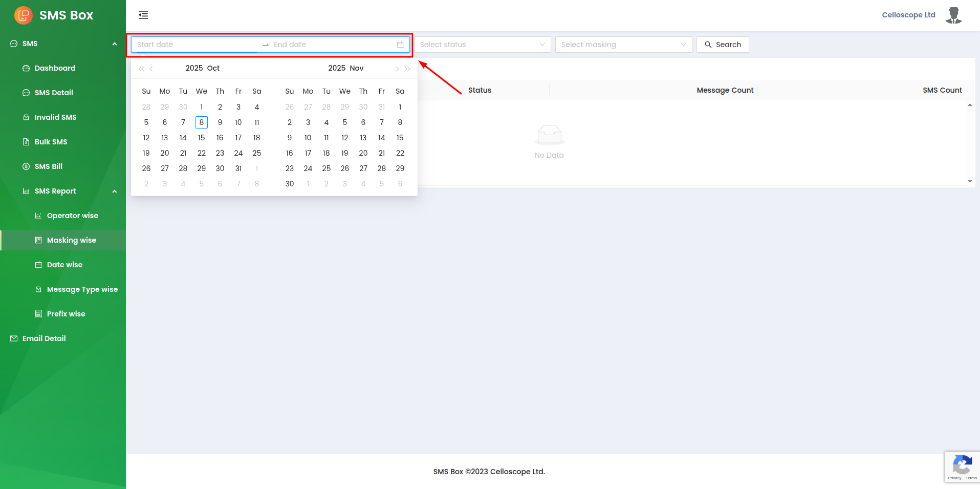Open the Dashboard menu item
The image size is (980, 489).
[55, 68]
